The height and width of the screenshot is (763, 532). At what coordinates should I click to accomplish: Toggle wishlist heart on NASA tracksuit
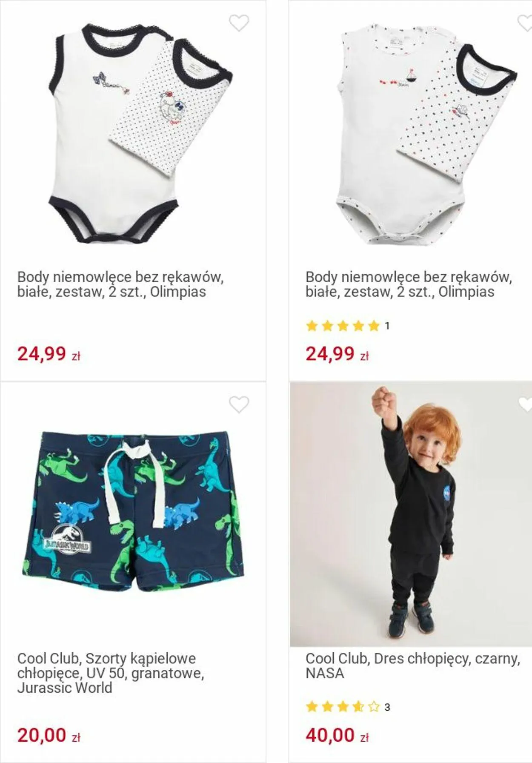point(525,404)
